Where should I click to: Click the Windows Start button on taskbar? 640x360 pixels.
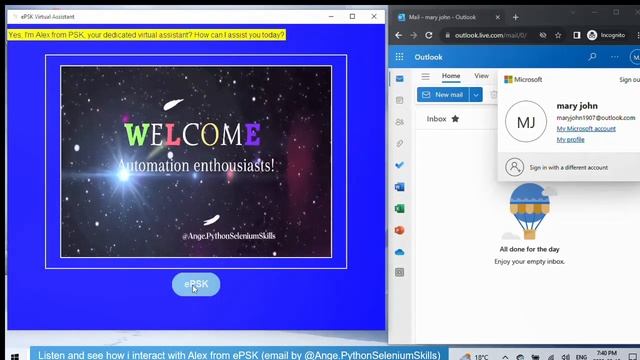pyautogui.click(x=15, y=356)
